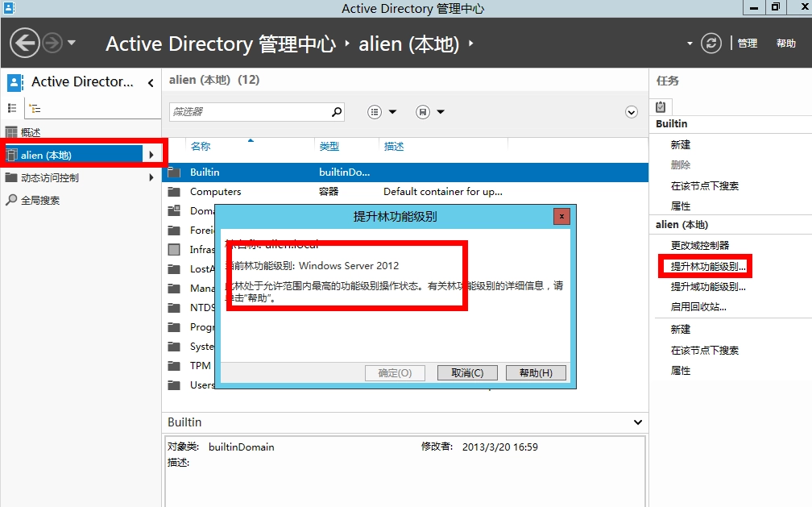812x507 pixels.
Task: Switch navigation pane to tree view
Action: [35, 108]
